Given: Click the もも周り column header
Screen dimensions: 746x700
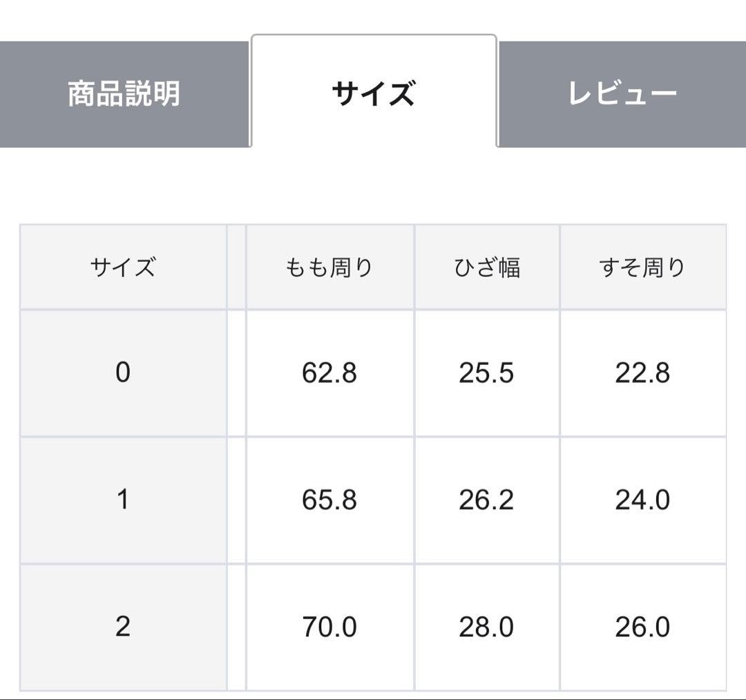Looking at the screenshot, I should tap(329, 267).
